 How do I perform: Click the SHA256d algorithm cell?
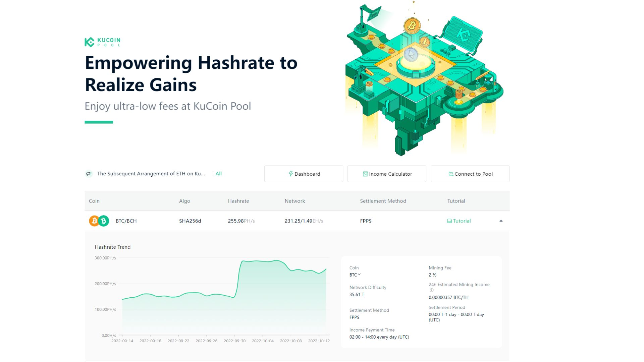(x=190, y=221)
